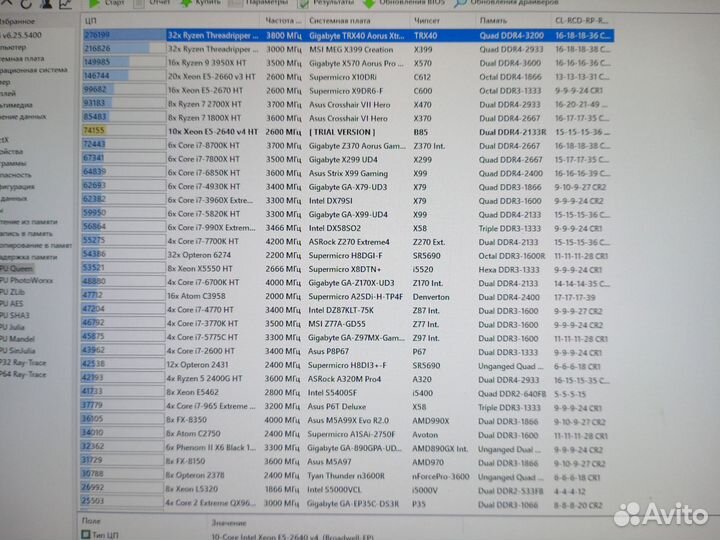
Task: Select Задержка памяти in sidebar tree
Action: 28,257
